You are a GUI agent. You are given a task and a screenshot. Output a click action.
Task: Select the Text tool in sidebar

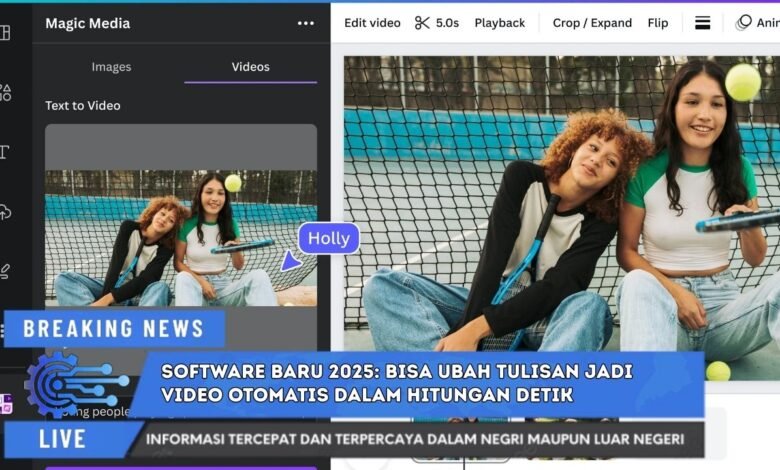click(x=5, y=152)
